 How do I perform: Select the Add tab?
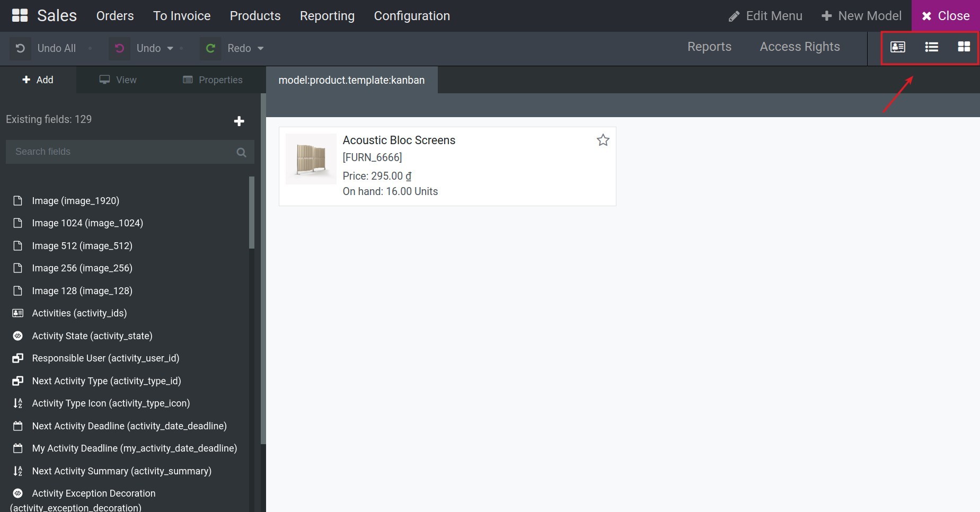(38, 80)
